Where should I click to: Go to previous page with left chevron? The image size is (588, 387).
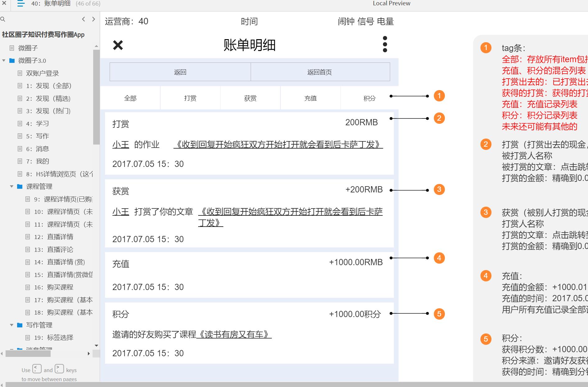[83, 19]
